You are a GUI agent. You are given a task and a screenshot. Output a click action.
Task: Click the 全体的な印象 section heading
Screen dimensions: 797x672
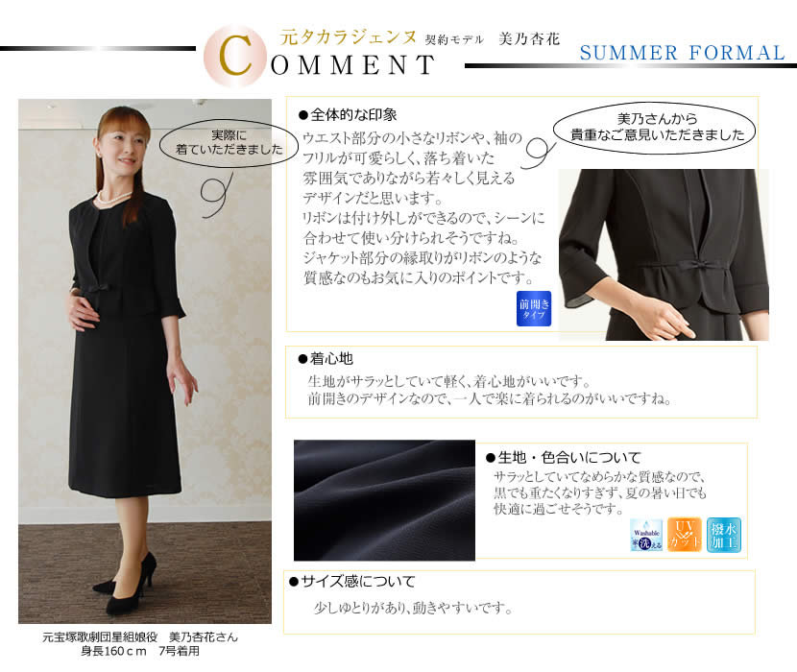[x=348, y=115]
